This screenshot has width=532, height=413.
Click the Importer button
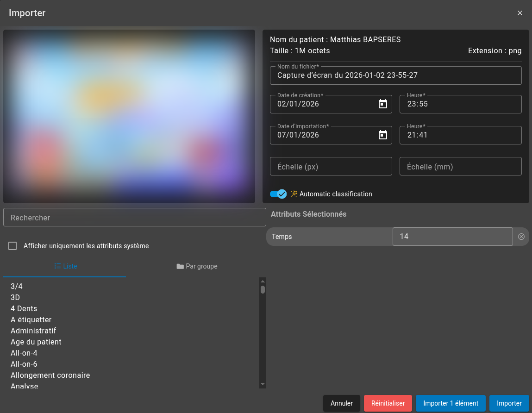coord(509,403)
